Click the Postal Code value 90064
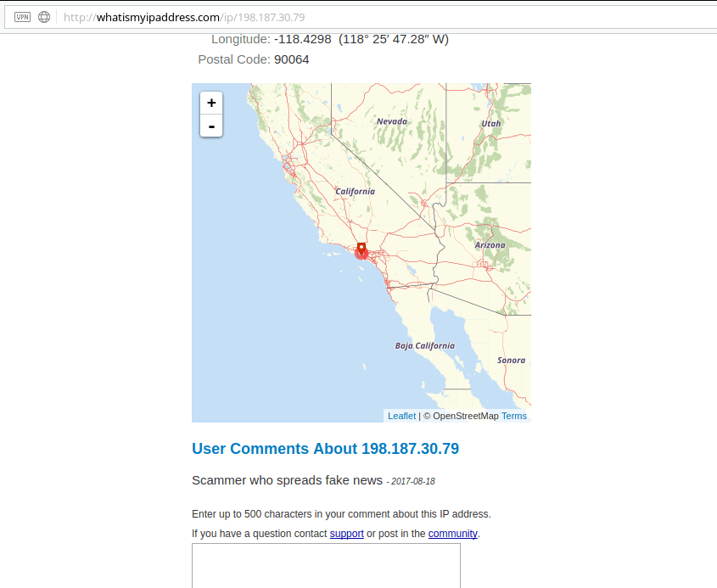The image size is (717, 588). coord(291,59)
